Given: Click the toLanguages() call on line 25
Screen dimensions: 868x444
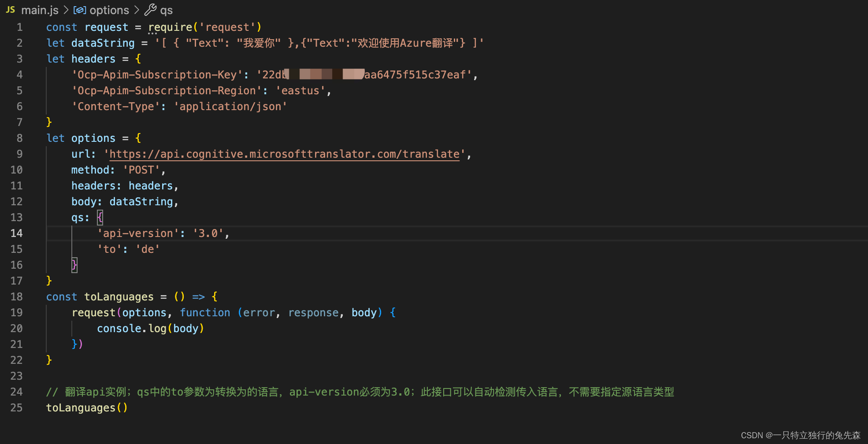Looking at the screenshot, I should 86,407.
